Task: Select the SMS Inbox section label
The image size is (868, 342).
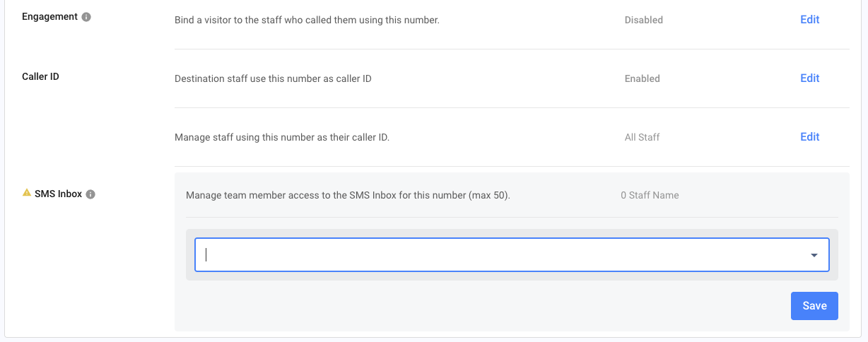Action: click(x=58, y=194)
